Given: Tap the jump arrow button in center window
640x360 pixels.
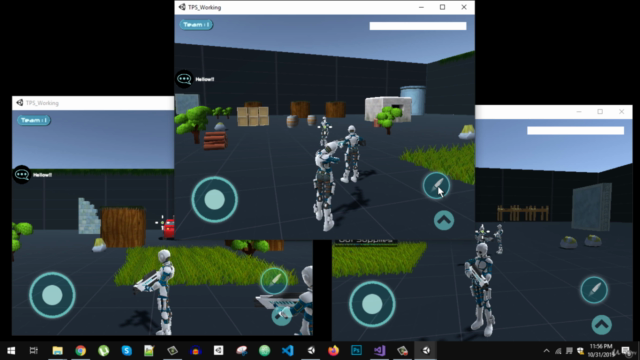Looking at the screenshot, I should point(444,220).
